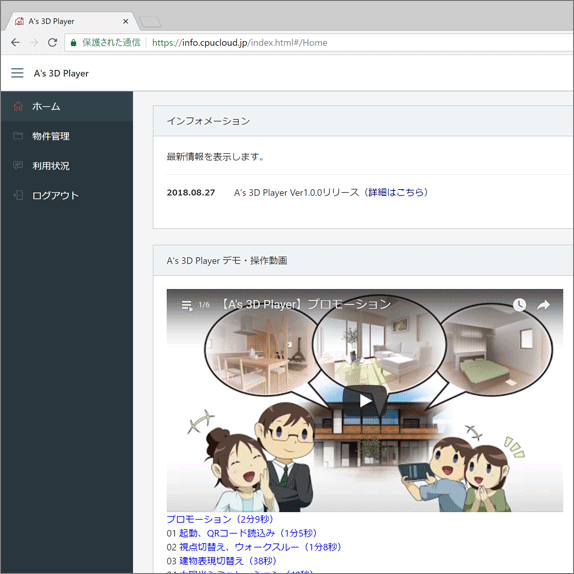Viewport: 574px width, 574px height.
Task: Click the browser forward arrow
Action: coord(34,42)
